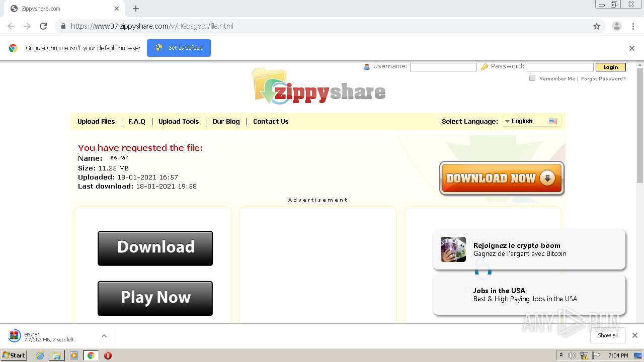Open a new browser tab
The width and height of the screenshot is (644, 362).
136,9
